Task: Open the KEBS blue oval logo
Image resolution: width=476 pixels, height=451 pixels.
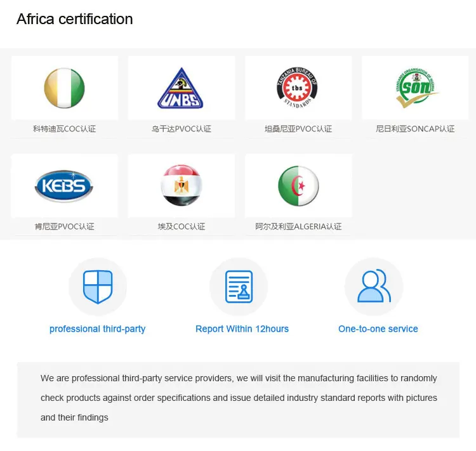Action: pos(63,186)
